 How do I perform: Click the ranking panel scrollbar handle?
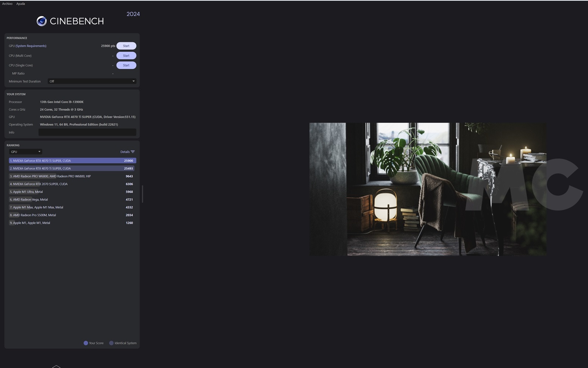tap(142, 194)
